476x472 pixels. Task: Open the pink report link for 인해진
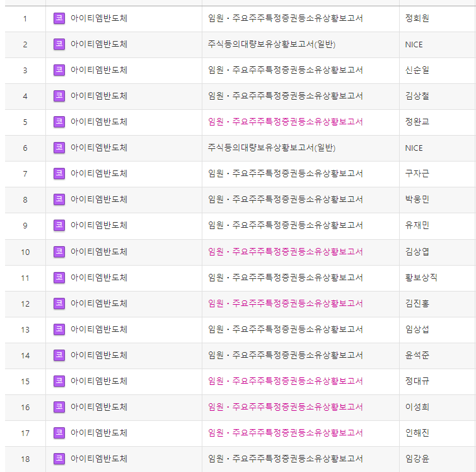[x=286, y=432]
